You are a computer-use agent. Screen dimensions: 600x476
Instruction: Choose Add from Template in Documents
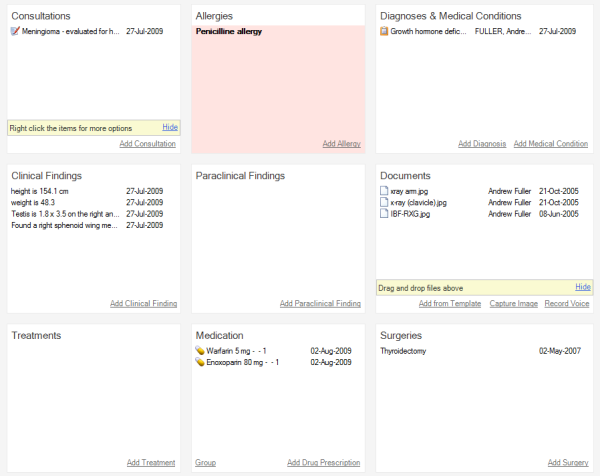click(x=450, y=303)
